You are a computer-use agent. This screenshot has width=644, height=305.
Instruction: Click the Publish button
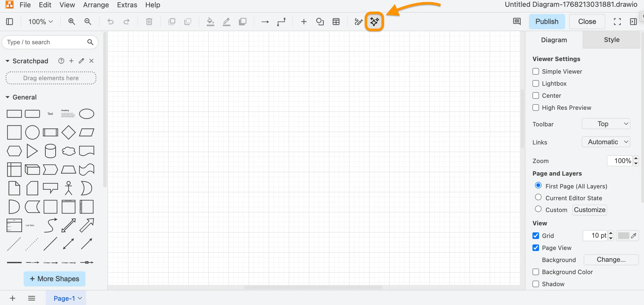(x=547, y=22)
